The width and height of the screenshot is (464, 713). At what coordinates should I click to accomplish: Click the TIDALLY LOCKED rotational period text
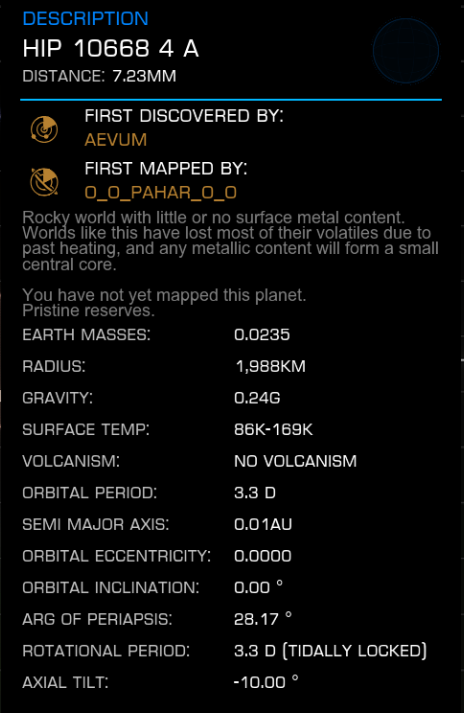(x=355, y=651)
